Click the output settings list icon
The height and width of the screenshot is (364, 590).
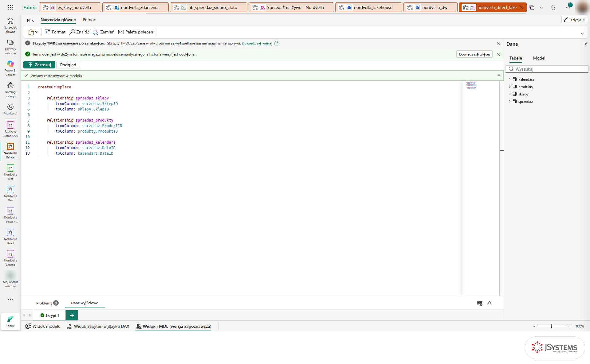[x=480, y=303]
